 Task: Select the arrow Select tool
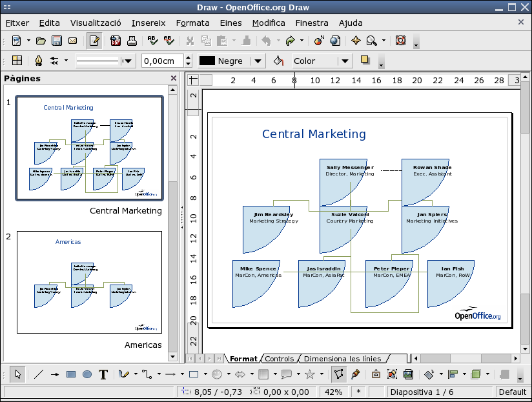[x=17, y=374]
